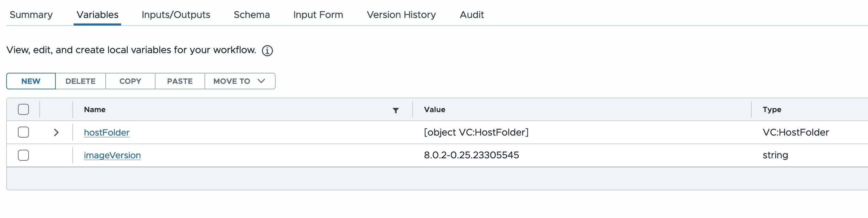
Task: Check the hostFolder row checkbox
Action: (23, 132)
